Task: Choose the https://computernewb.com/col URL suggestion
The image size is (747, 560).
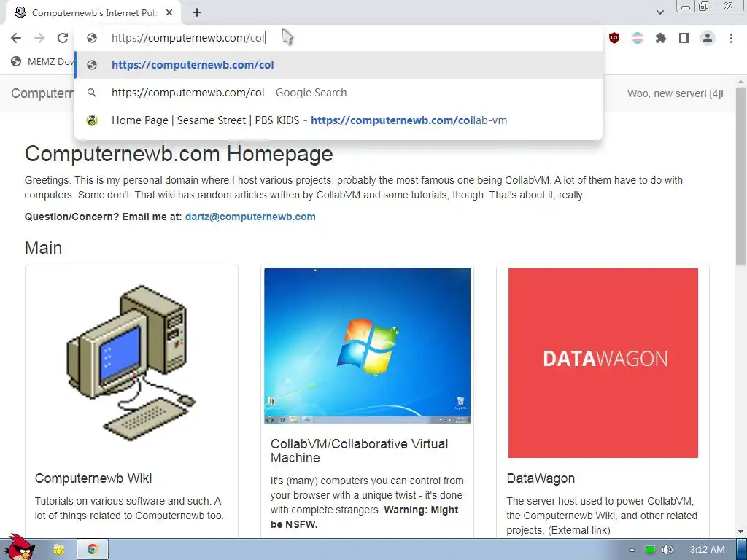Action: tap(338, 65)
